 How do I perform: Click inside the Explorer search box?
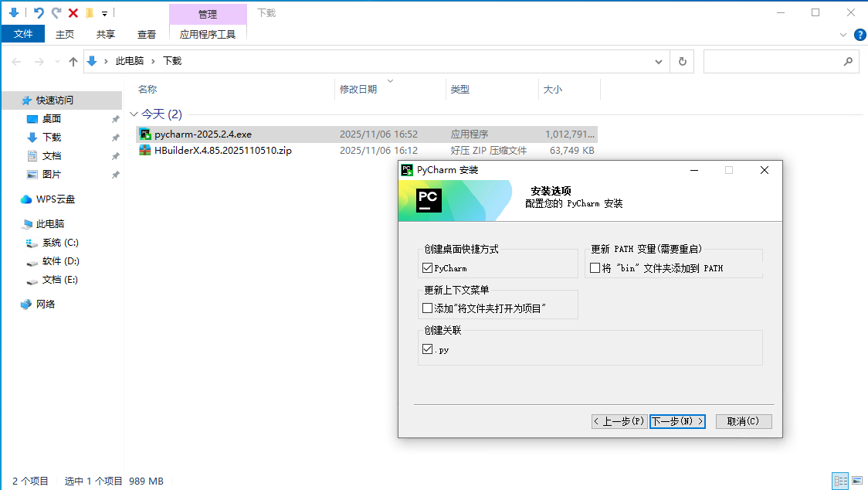point(772,61)
